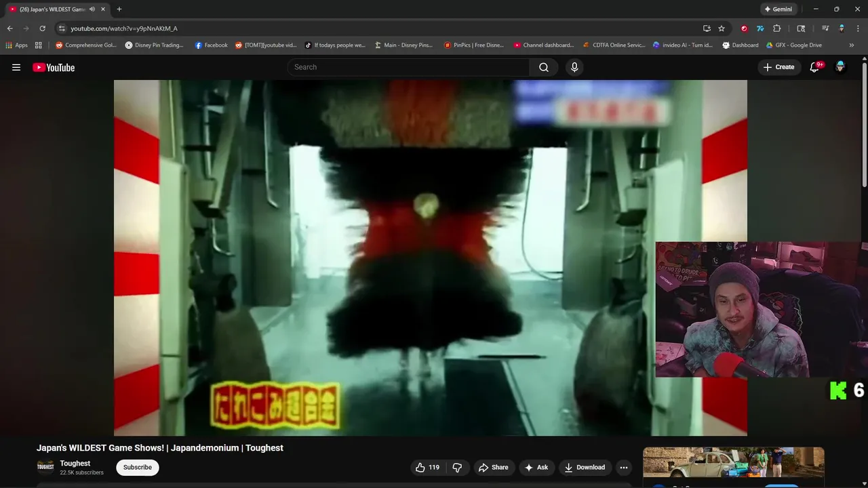Open the YouTube guide hamburger menu

(x=16, y=67)
